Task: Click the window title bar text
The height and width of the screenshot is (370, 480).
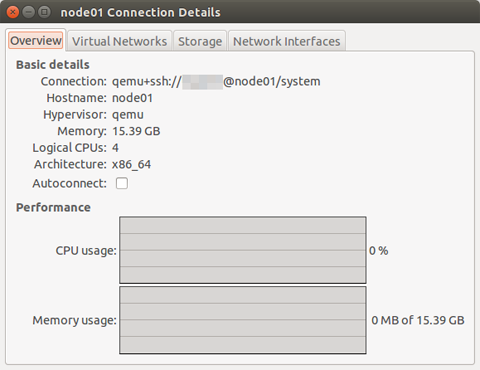Action: (x=140, y=12)
